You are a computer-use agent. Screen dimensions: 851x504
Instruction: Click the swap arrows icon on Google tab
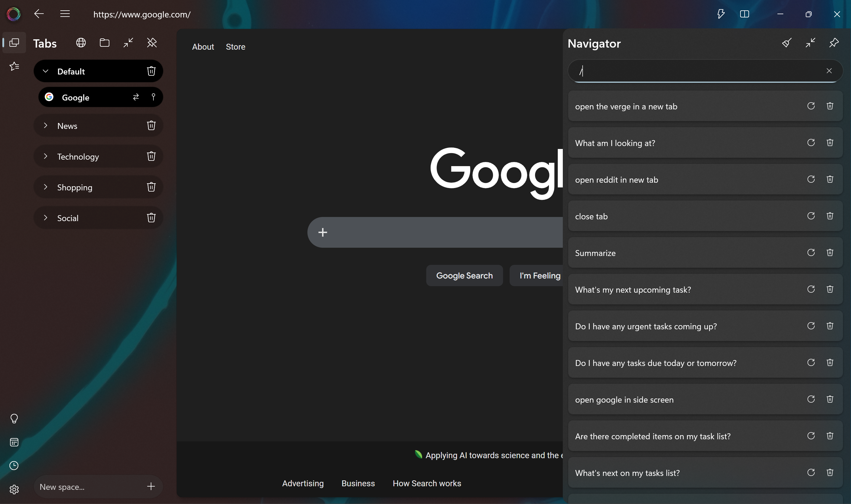(x=136, y=97)
